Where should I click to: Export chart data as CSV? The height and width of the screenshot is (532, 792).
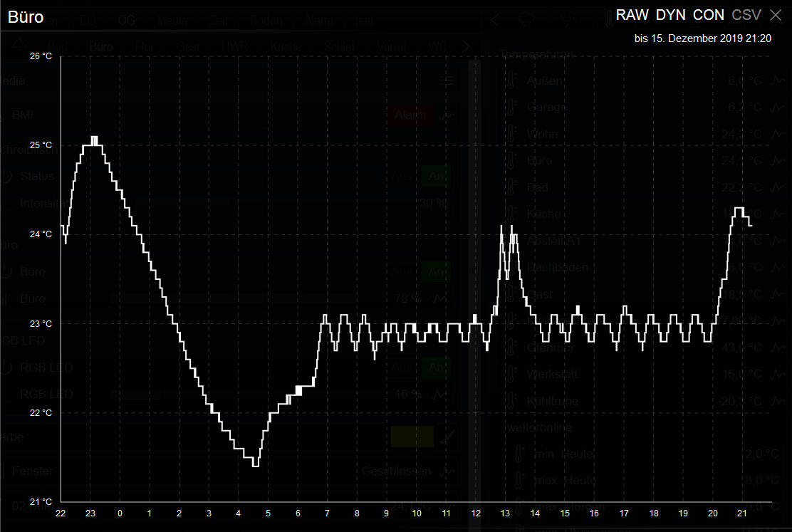[746, 15]
